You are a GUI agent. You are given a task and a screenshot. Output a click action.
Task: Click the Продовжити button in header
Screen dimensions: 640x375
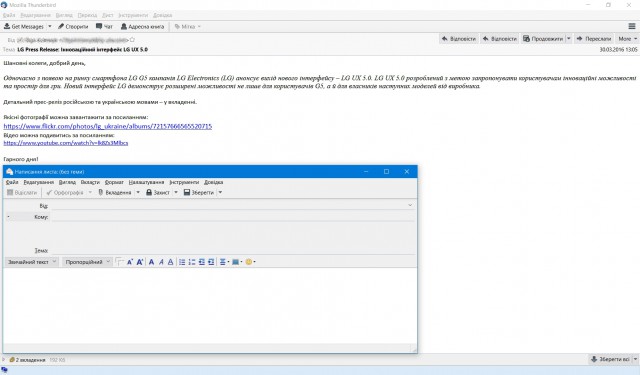543,39
